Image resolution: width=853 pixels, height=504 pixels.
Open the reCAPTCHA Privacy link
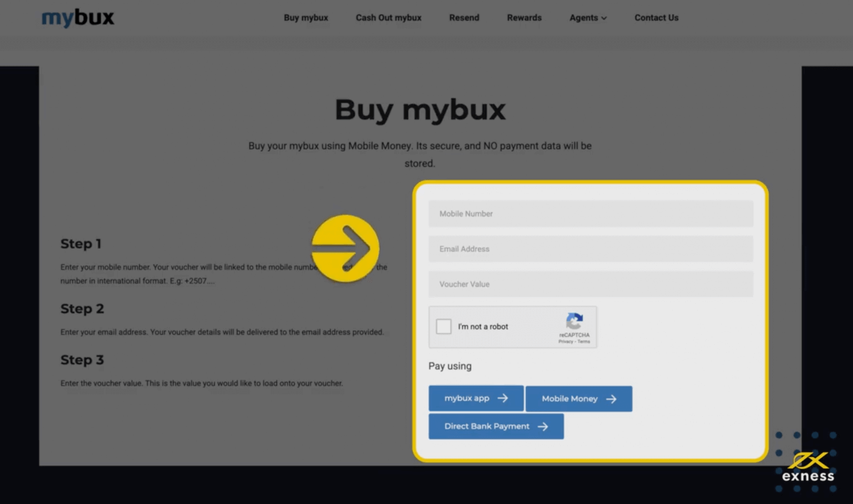565,342
